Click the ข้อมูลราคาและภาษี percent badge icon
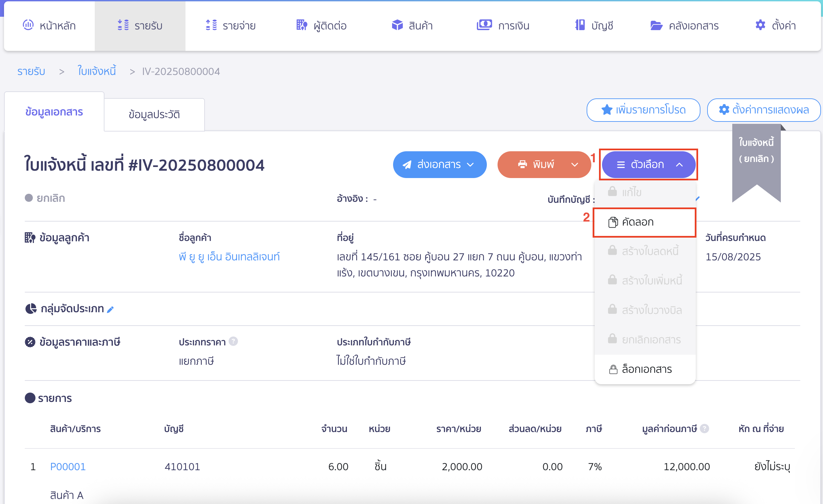Screen dimensions: 823x504 pyautogui.click(x=30, y=342)
